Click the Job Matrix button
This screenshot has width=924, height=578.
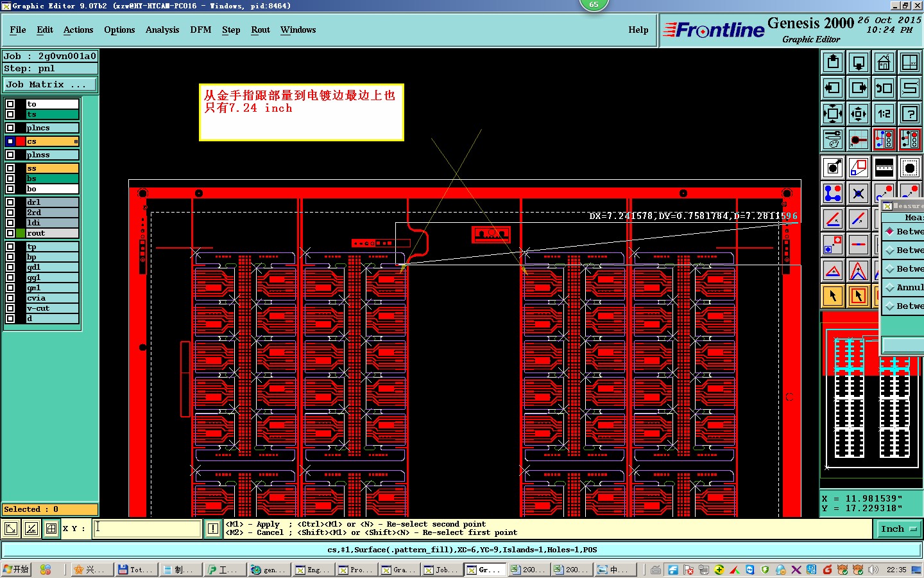click(x=50, y=84)
